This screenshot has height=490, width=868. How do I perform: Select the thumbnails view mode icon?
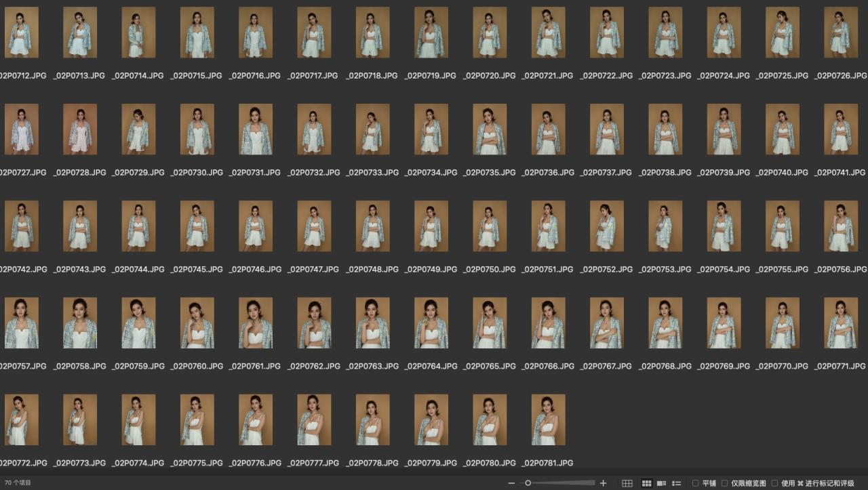pos(646,483)
